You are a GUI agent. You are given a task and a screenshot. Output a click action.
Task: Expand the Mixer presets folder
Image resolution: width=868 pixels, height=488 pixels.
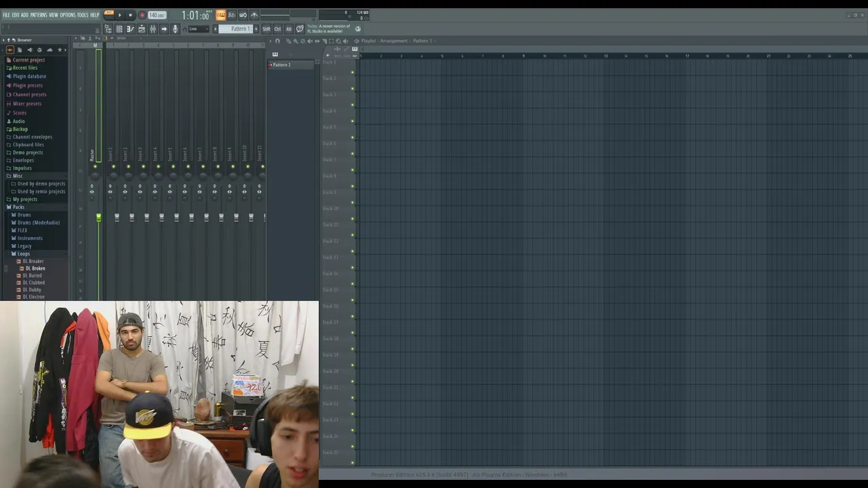click(x=27, y=104)
